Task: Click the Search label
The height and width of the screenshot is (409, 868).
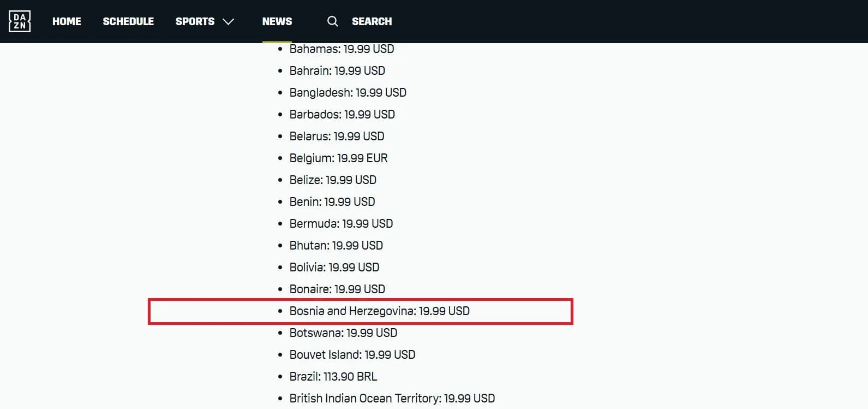Action: coord(372,21)
